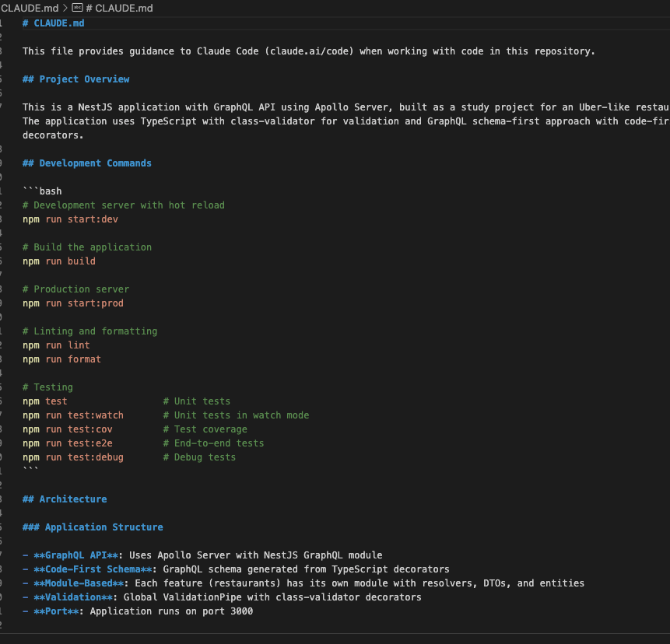Click the '**Validation**' bullet text
The image size is (670, 644).
[x=73, y=597]
